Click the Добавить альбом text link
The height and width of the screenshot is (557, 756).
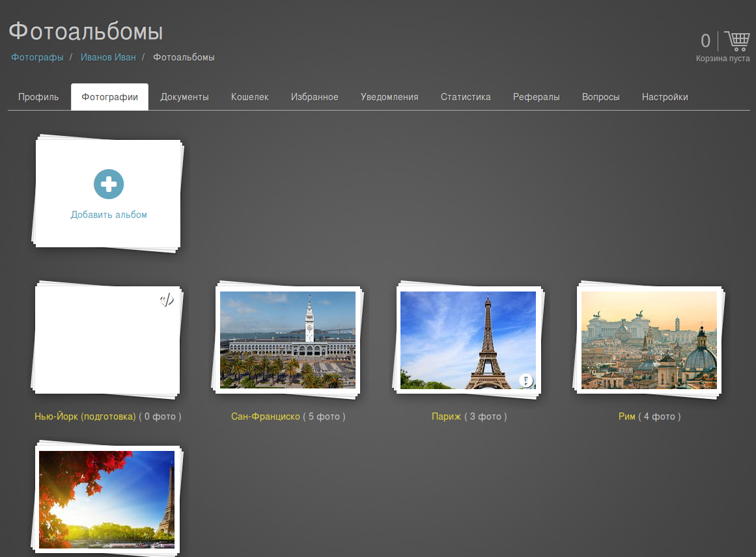click(109, 215)
